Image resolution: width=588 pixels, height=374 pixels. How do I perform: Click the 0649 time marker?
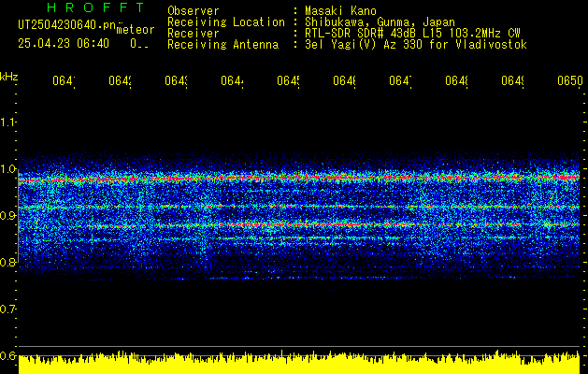(x=512, y=80)
